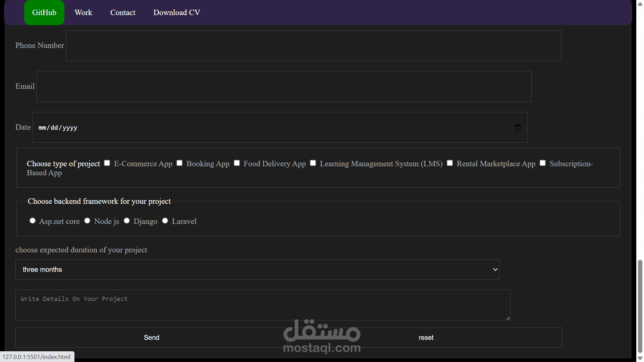Tick Rental Marketplace App checkbox
Image resolution: width=644 pixels, height=362 pixels.
tap(450, 163)
